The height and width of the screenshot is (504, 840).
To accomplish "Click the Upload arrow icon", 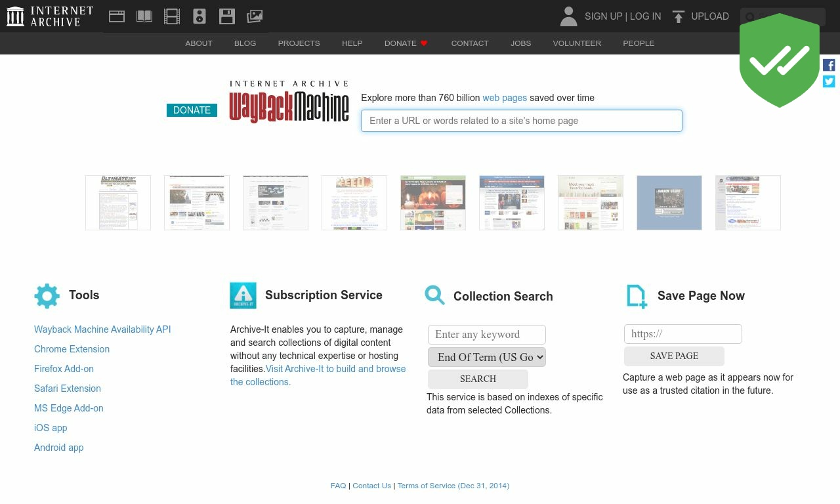I will (679, 16).
